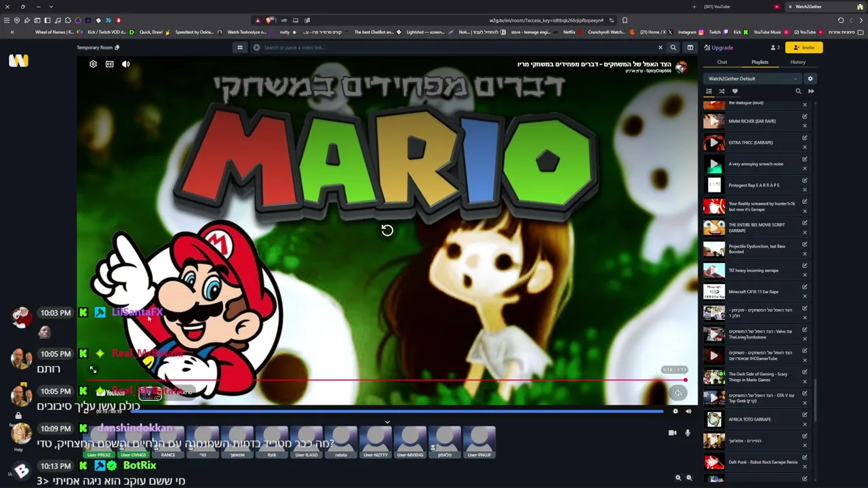Toggle the sidebar layout icon in header
The image size is (868, 488).
tap(690, 47)
